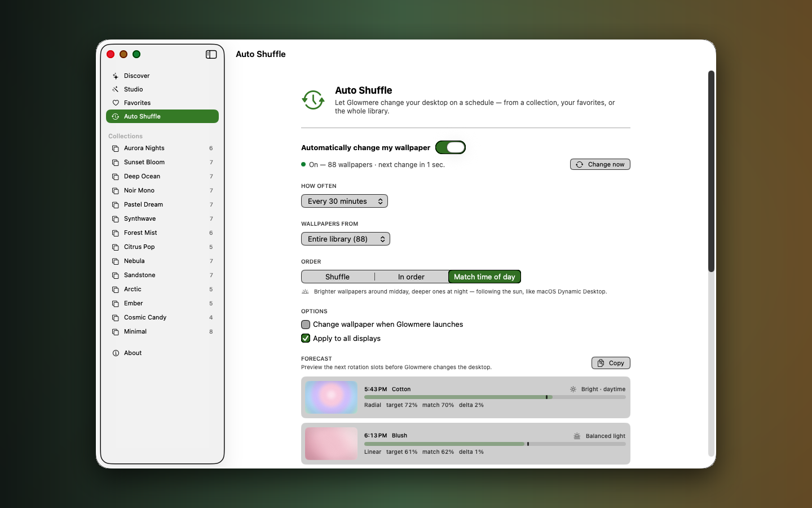812x508 pixels.
Task: Click the Noir Mono collection icon
Action: click(116, 191)
